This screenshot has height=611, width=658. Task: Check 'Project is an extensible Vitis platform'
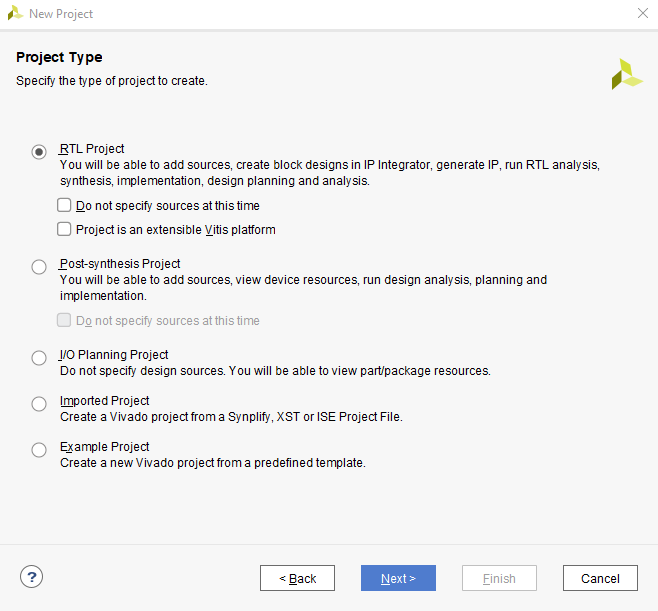pyautogui.click(x=65, y=229)
